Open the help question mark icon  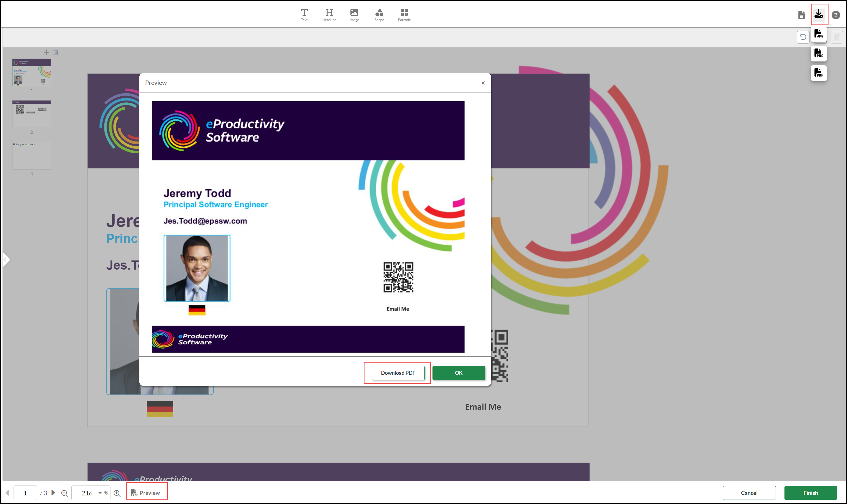click(x=836, y=15)
